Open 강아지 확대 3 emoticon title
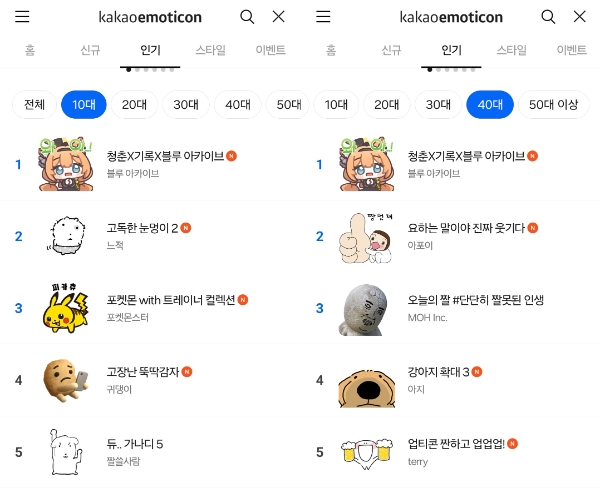The width and height of the screenshot is (600, 488). point(438,372)
